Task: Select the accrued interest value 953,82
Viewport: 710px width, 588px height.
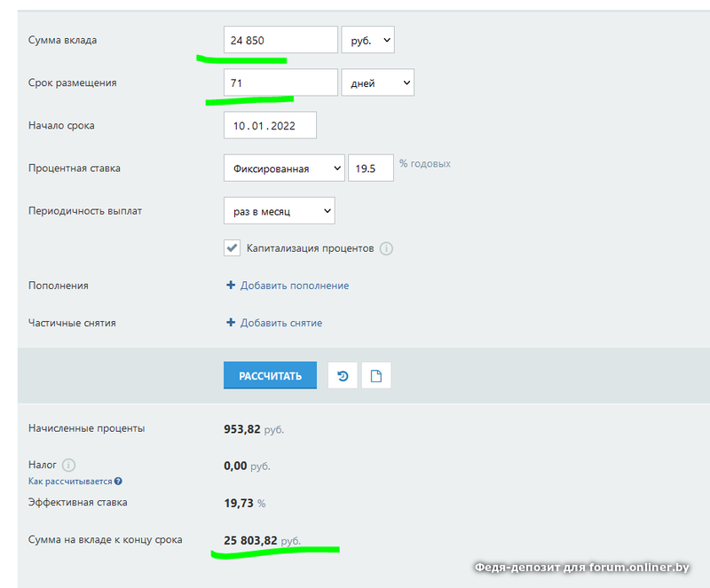Action: coord(242,429)
